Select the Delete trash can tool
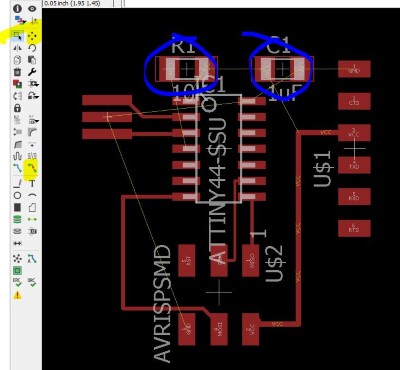Screen dimensions: 400x370 [17, 72]
